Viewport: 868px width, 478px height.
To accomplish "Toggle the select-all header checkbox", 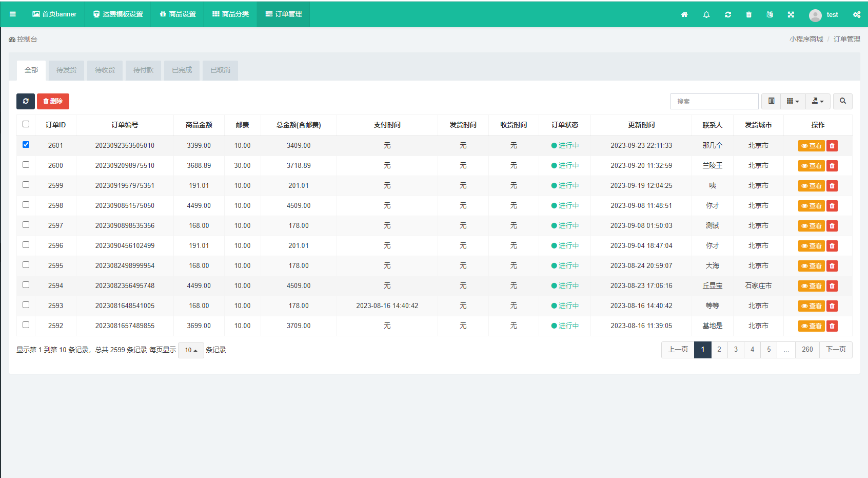I will pyautogui.click(x=26, y=124).
